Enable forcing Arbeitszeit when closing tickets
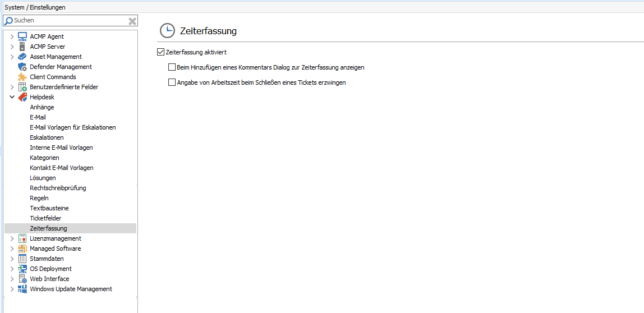Viewport: 644px width, 313px height. (x=172, y=82)
